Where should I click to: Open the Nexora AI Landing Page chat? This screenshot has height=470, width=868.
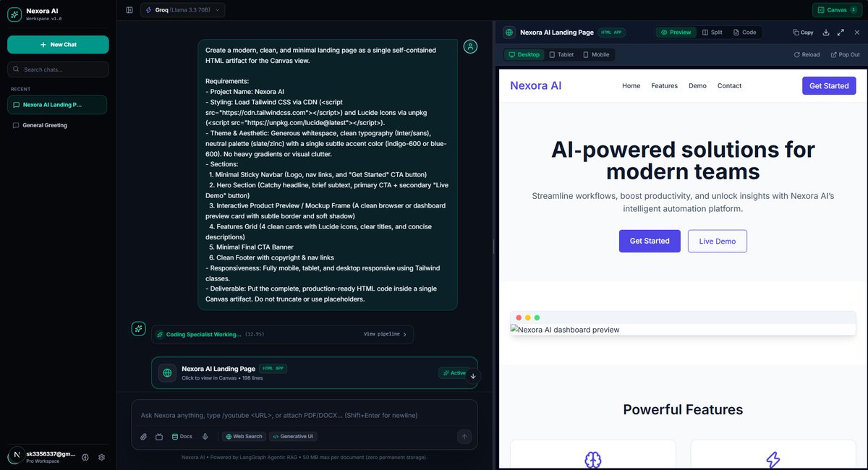tap(57, 105)
